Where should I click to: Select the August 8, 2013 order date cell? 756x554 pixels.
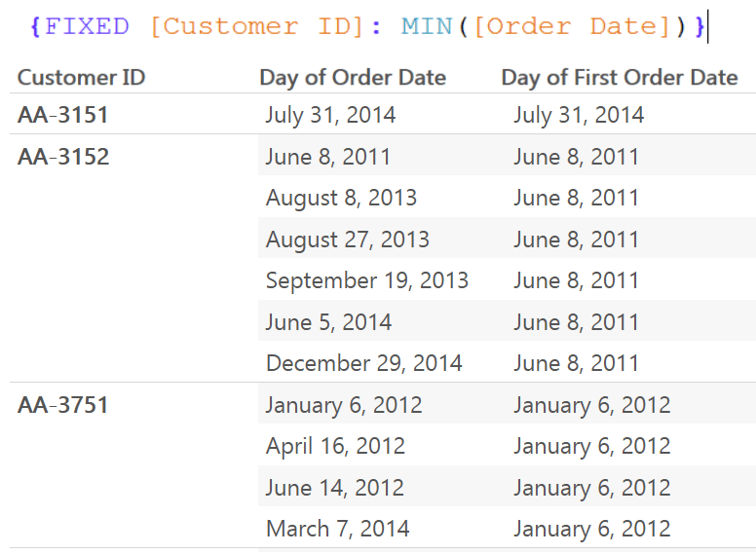341,198
